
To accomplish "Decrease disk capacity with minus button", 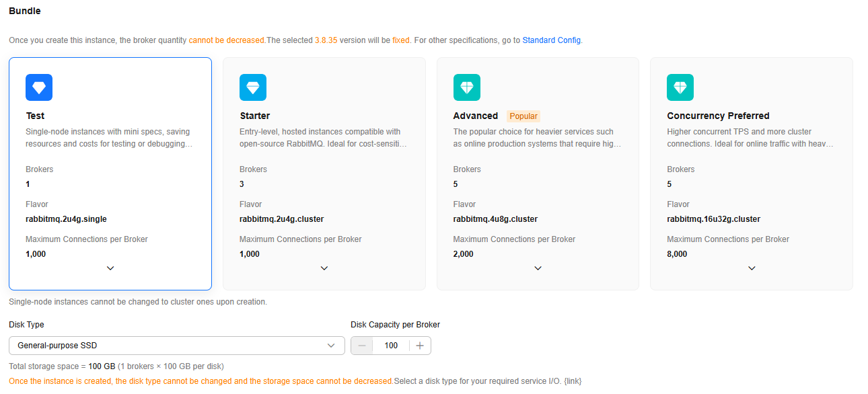I will point(362,346).
